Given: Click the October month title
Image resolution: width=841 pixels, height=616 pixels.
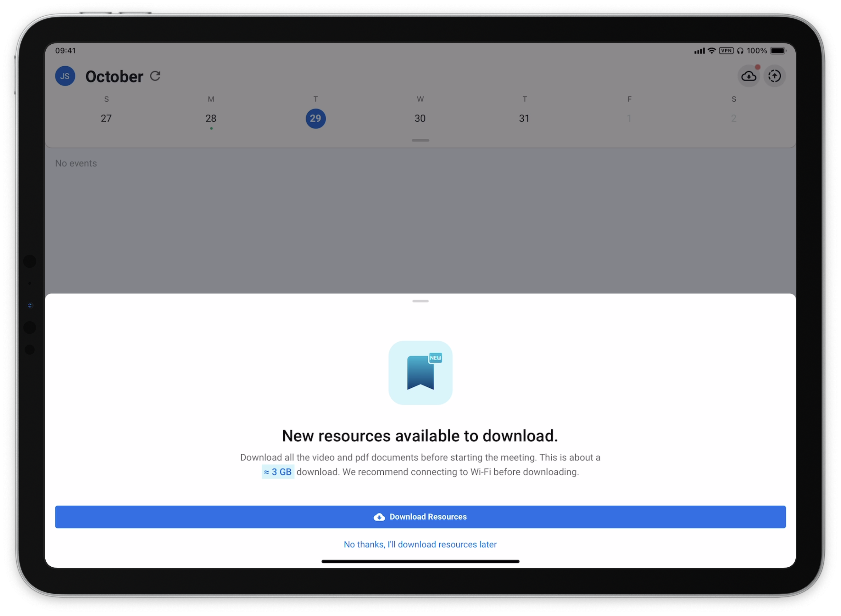Looking at the screenshot, I should tap(114, 76).
